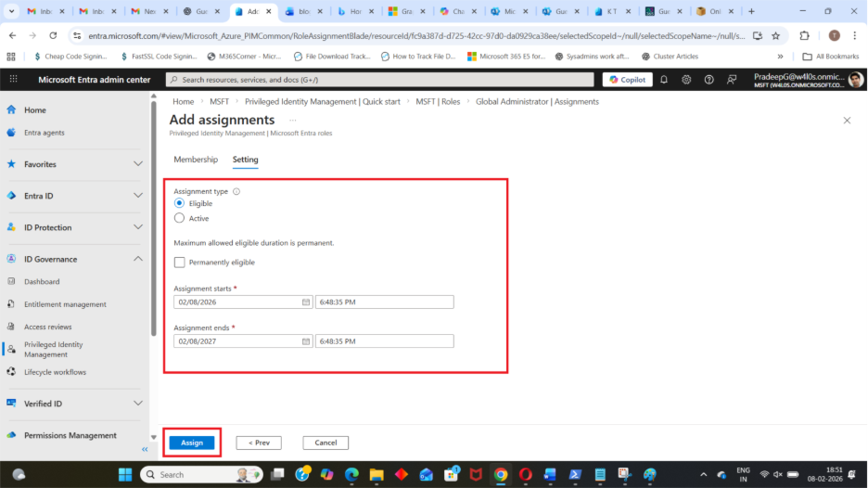This screenshot has height=488, width=868.
Task: Click the Assignment ends time field
Action: point(384,341)
